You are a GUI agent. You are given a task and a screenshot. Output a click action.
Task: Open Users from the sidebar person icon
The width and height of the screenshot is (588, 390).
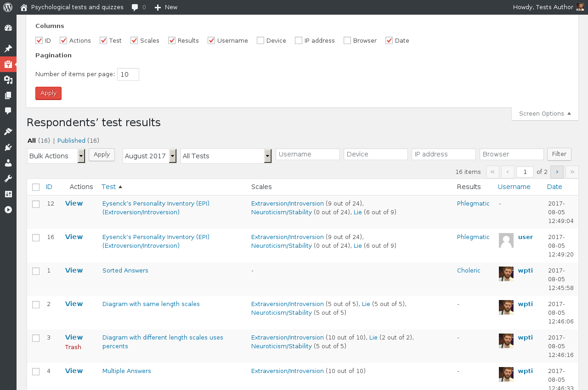[8, 163]
